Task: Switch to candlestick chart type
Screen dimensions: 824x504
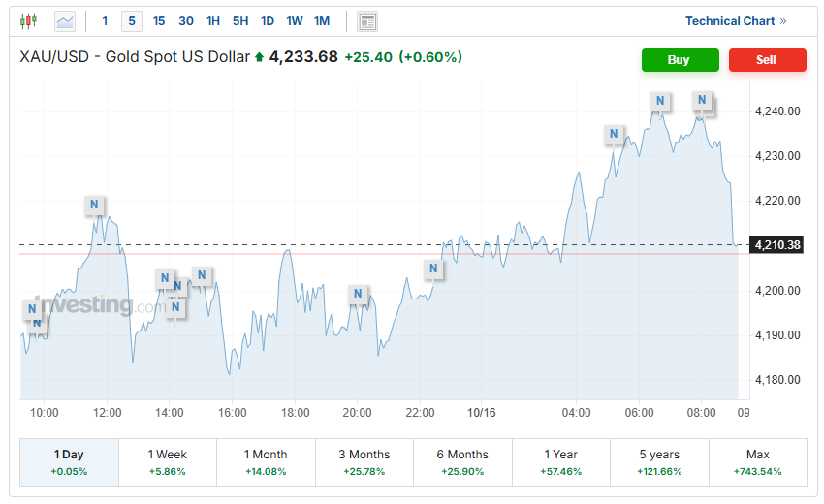Action: 27,20
